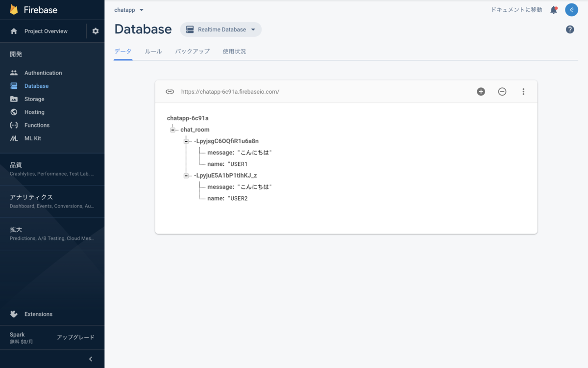Image resolution: width=588 pixels, height=368 pixels.
Task: Click the database URL chatapp-6c91a.firebaseio.com
Action: [230, 92]
